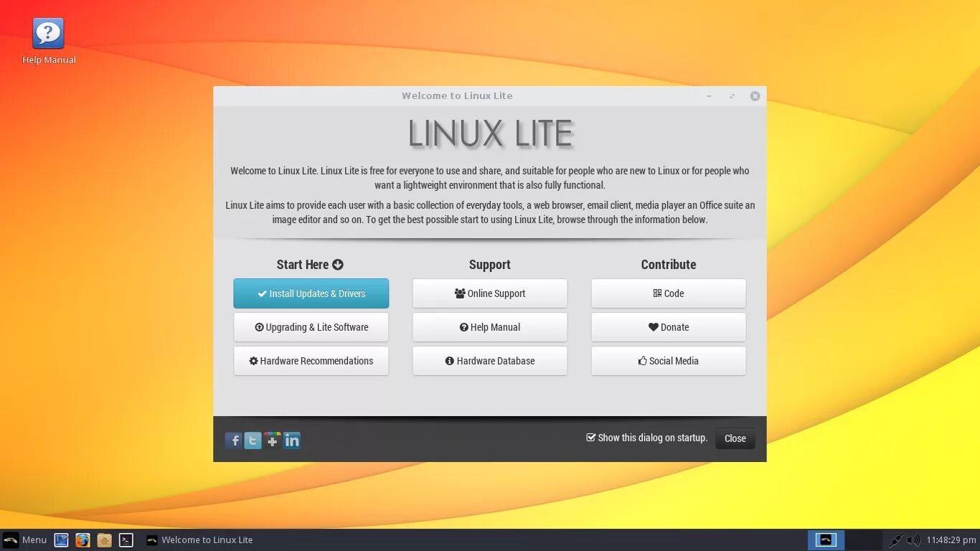Click the Code button under Contribute
Screen dimensions: 980x551
tap(669, 293)
